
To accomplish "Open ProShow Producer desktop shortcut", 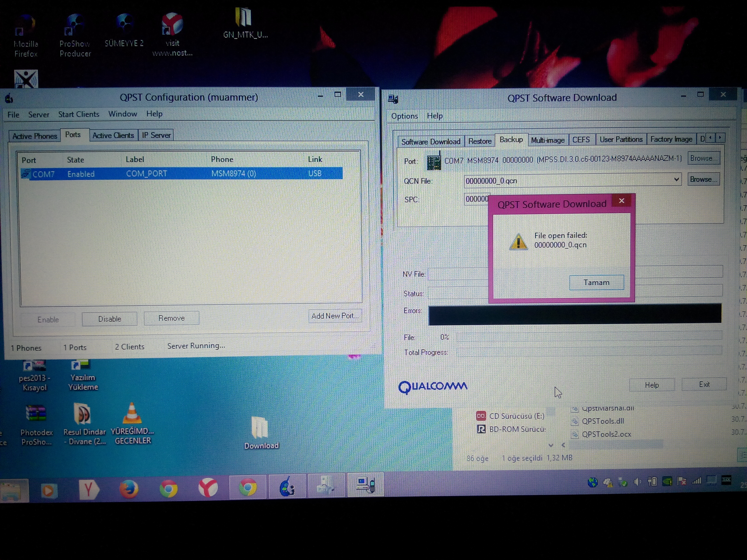I will click(75, 35).
